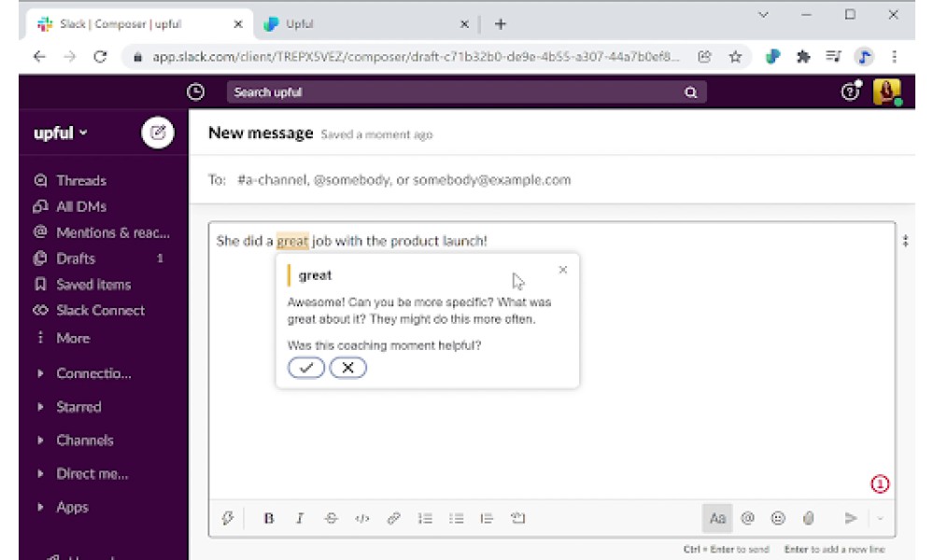
Task: Click the send message arrow
Action: click(x=851, y=518)
